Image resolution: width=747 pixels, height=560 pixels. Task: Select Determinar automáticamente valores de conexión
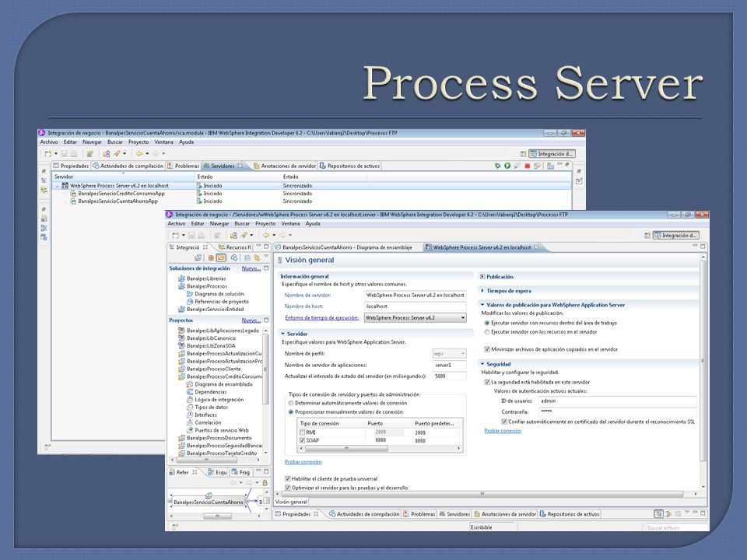pyautogui.click(x=290, y=403)
